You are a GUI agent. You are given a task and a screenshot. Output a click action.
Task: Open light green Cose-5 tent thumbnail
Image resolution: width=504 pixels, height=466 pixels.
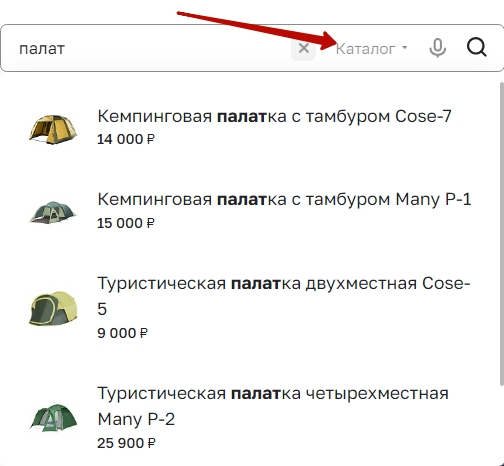pyautogui.click(x=53, y=308)
